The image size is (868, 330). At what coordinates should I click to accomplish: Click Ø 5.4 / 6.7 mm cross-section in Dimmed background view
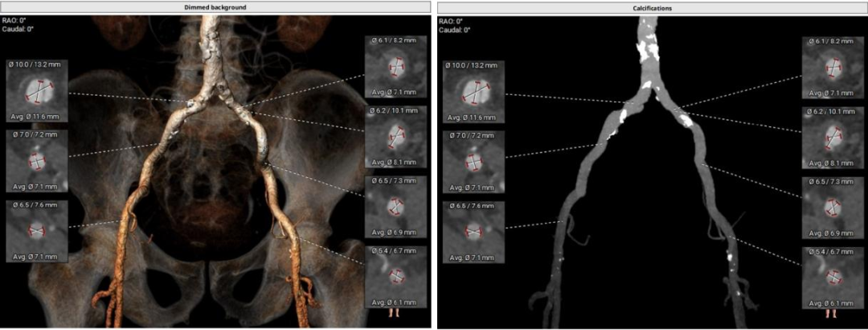395,276
